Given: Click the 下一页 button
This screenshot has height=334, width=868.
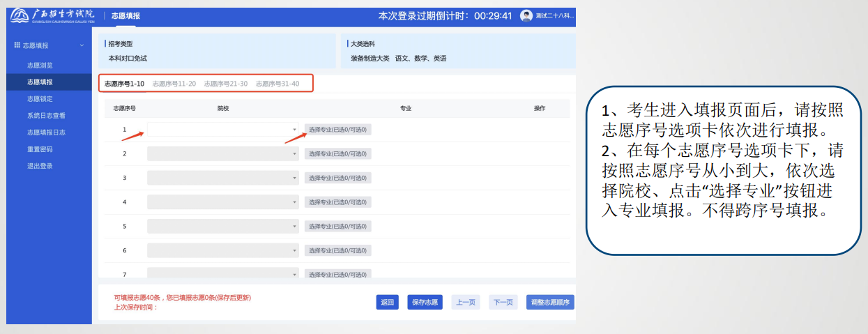Looking at the screenshot, I should coord(503,302).
